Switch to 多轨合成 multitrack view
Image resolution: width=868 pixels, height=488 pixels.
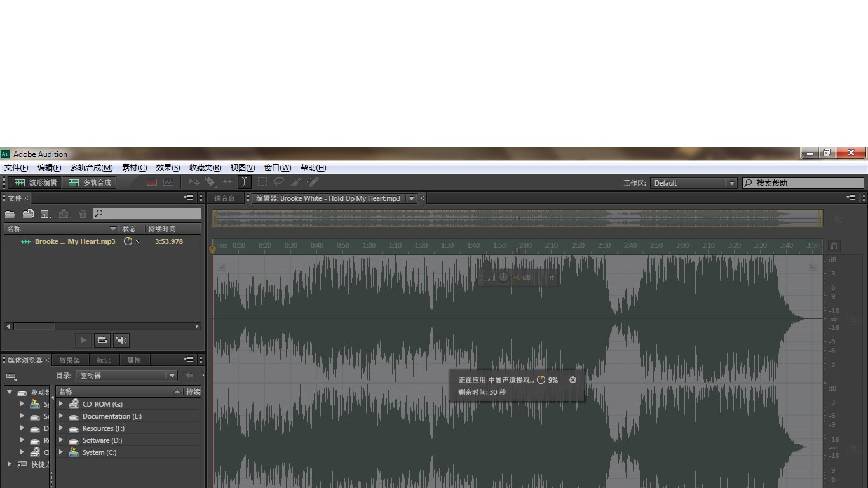point(90,183)
